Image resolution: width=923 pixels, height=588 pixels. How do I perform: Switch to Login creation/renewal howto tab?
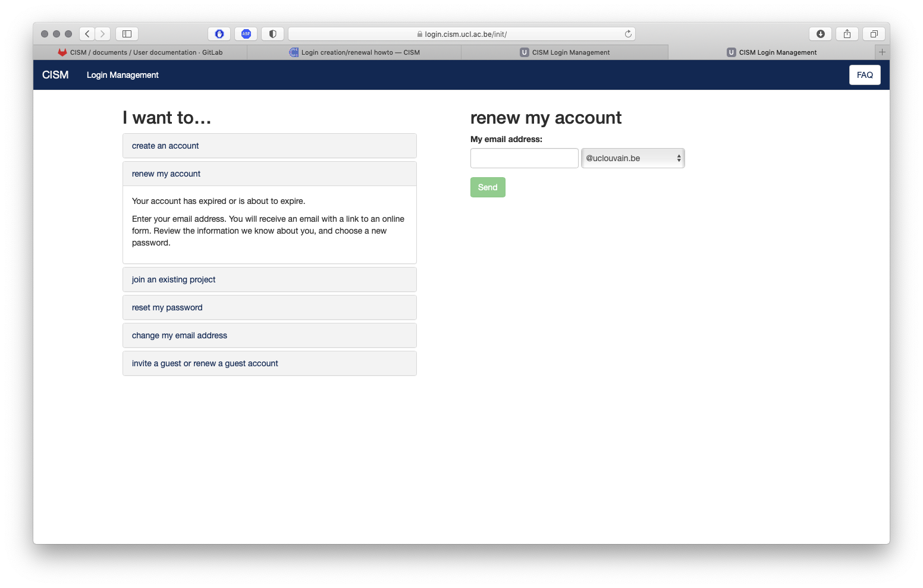[x=354, y=52]
